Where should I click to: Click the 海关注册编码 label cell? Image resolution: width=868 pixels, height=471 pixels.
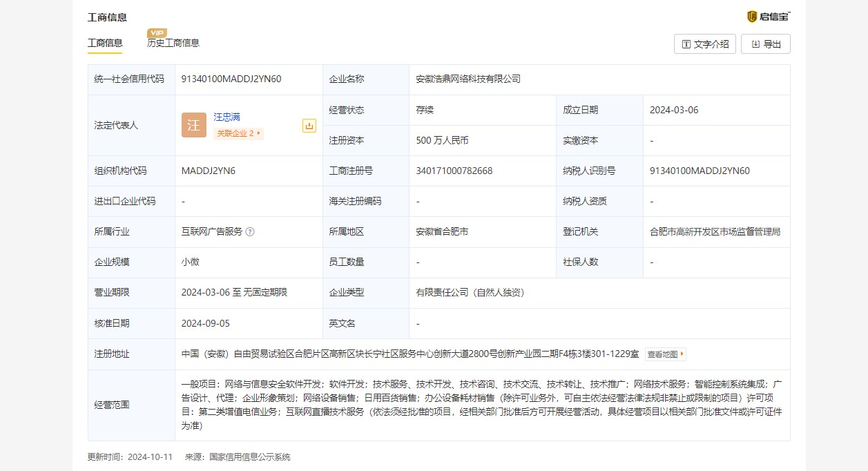pyautogui.click(x=366, y=201)
